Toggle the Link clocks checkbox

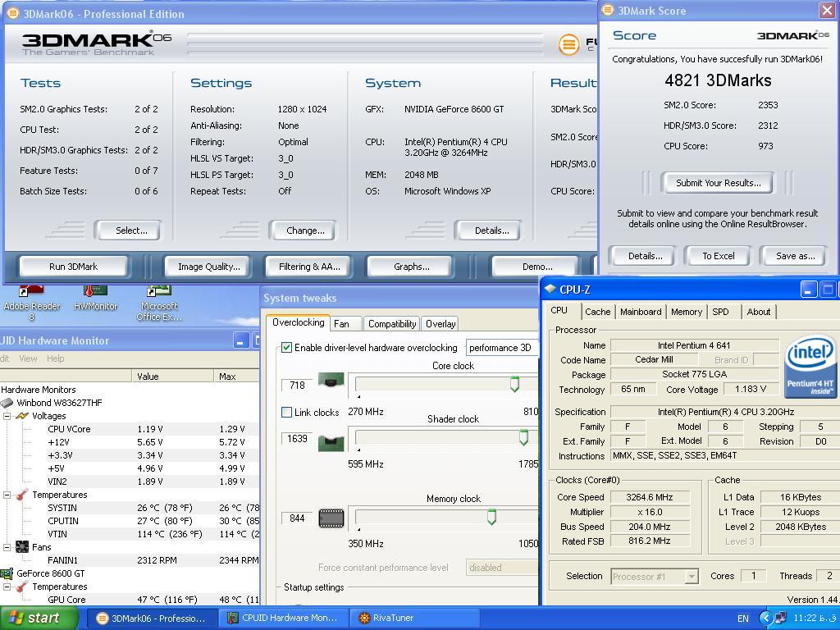pos(286,412)
